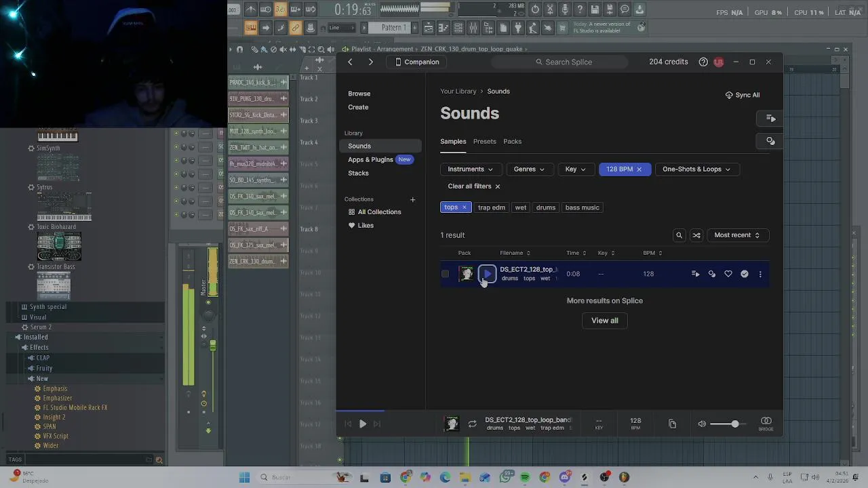Click Sync All in Splice
The width and height of the screenshot is (868, 488).
743,95
